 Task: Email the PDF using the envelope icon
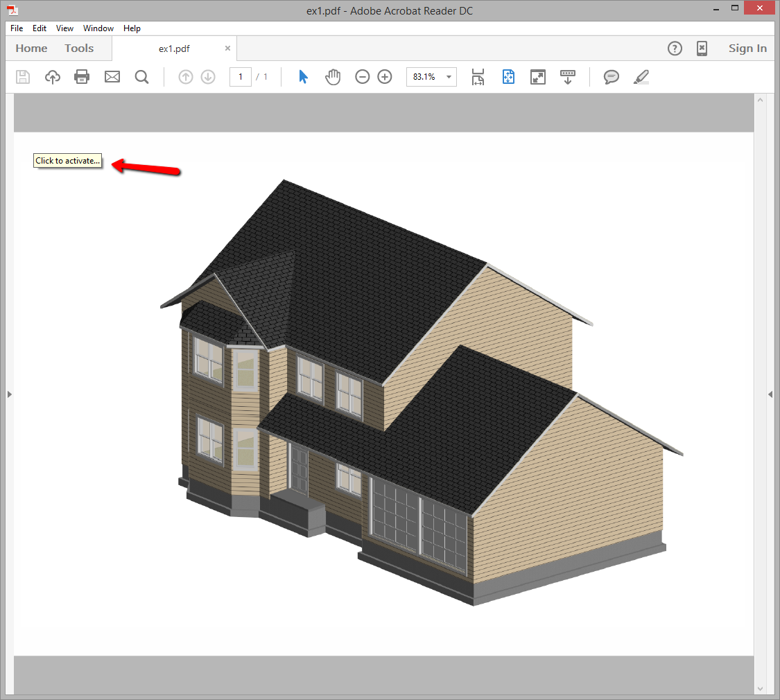tap(112, 76)
